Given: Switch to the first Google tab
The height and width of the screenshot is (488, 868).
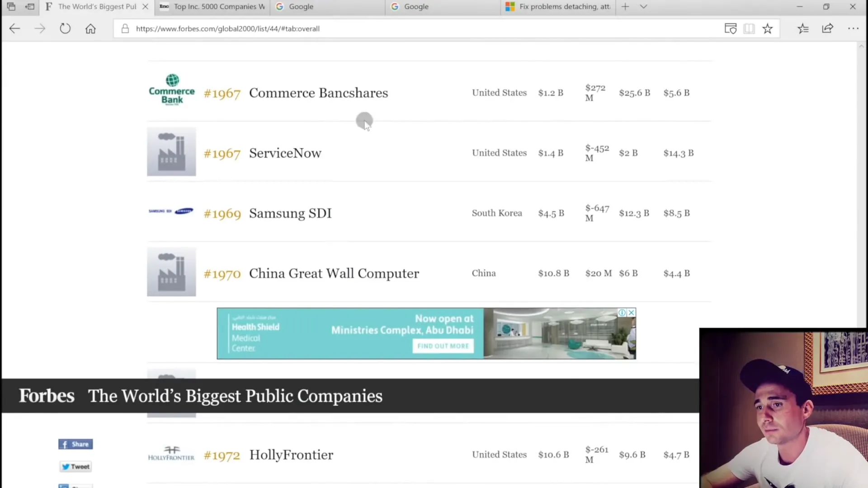Looking at the screenshot, I should click(328, 6).
